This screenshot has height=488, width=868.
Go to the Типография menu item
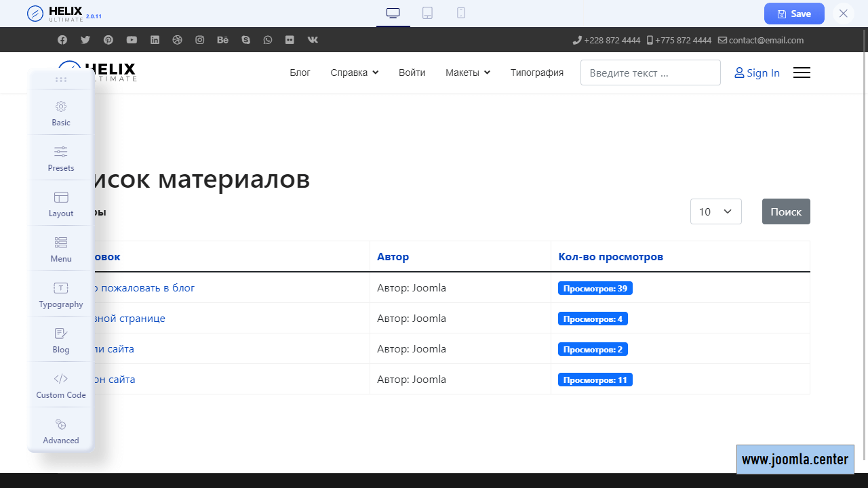[536, 73]
